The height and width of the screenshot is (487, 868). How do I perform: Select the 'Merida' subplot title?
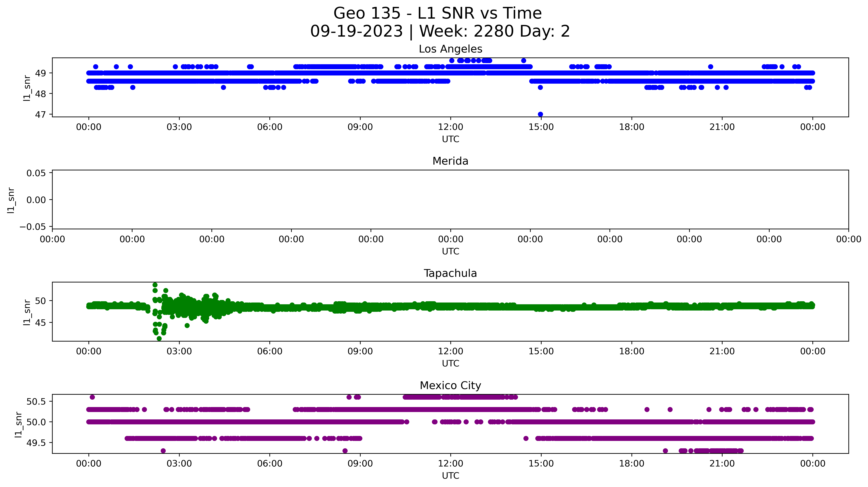pyautogui.click(x=451, y=161)
